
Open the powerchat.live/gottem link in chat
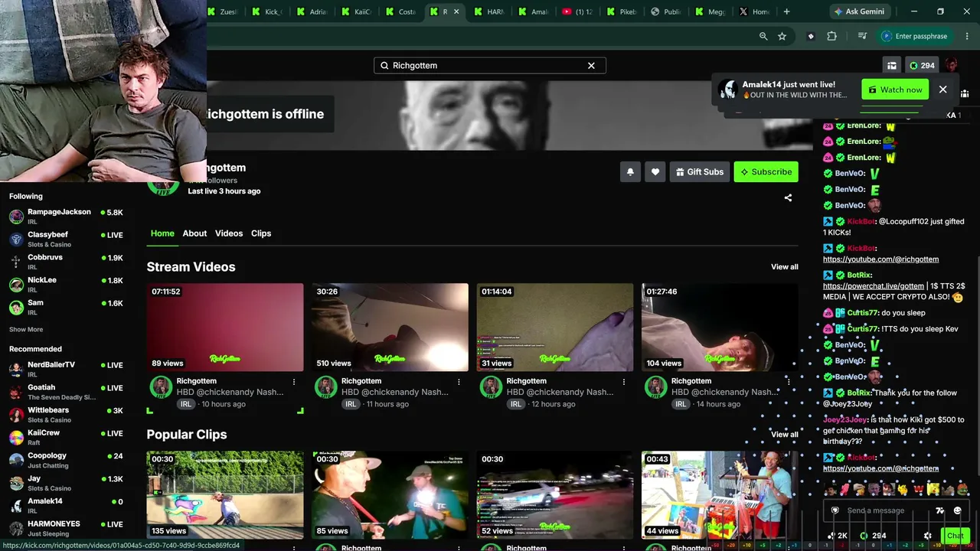874,286
